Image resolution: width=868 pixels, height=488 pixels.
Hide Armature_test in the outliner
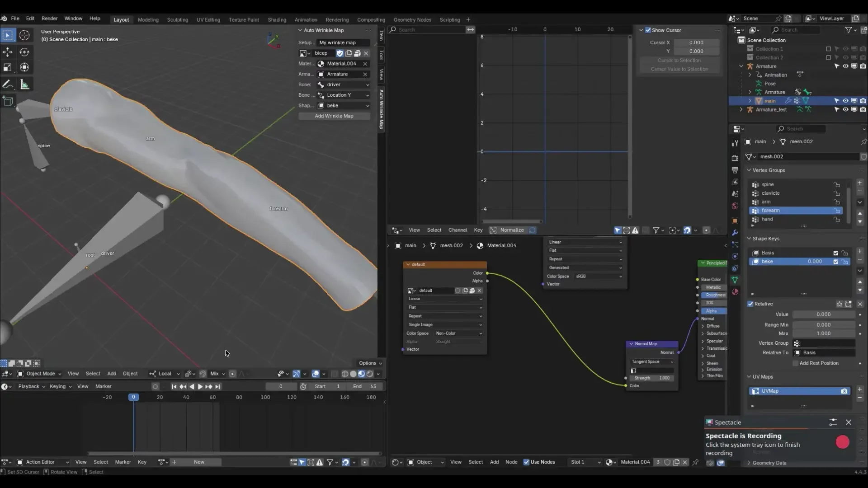coord(845,109)
